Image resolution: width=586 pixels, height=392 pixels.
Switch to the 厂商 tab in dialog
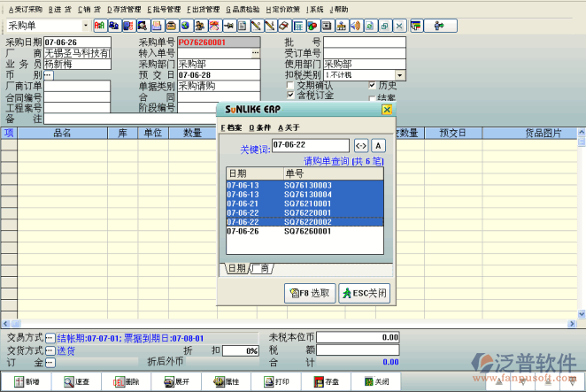[x=261, y=268]
